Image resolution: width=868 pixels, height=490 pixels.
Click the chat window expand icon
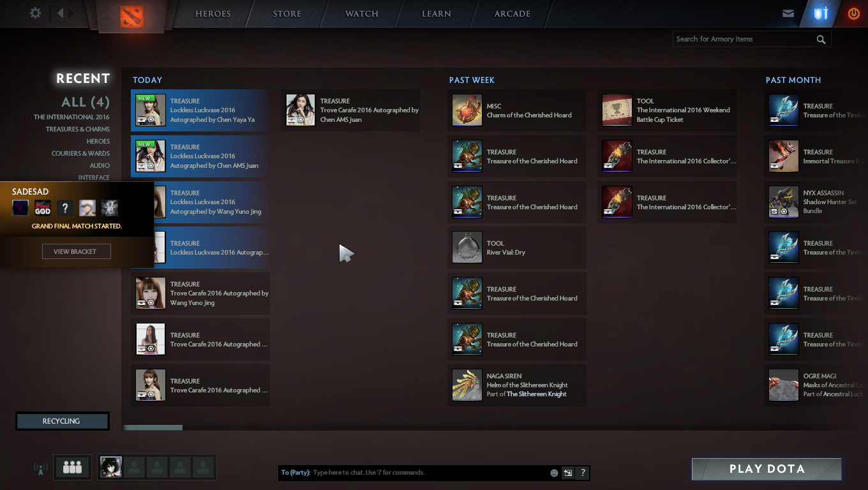pos(567,473)
